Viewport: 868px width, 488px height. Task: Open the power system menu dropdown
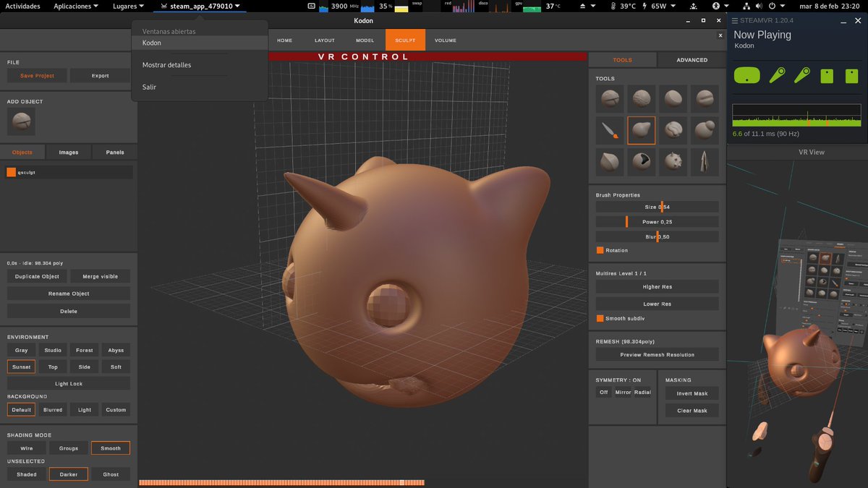click(x=775, y=6)
